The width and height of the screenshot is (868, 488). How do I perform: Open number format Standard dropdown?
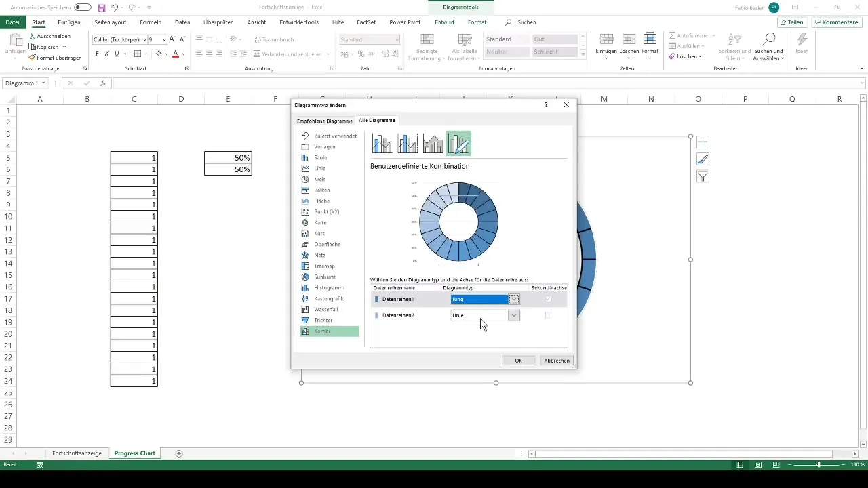coord(397,40)
